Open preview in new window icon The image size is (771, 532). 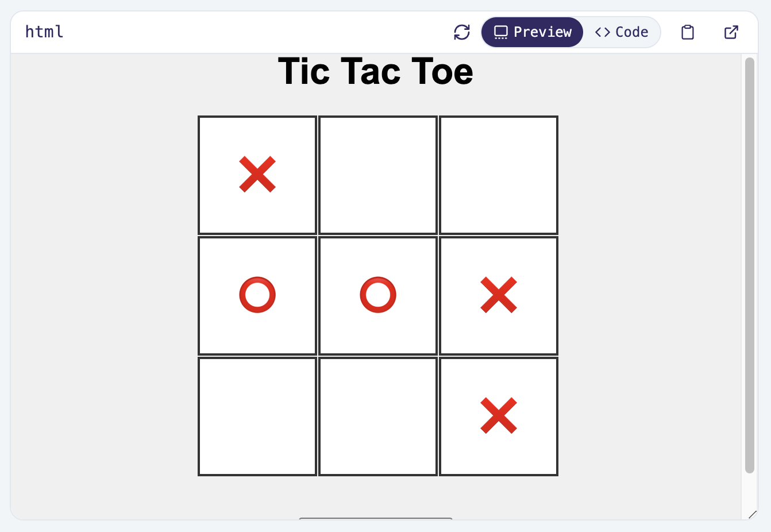click(x=731, y=32)
